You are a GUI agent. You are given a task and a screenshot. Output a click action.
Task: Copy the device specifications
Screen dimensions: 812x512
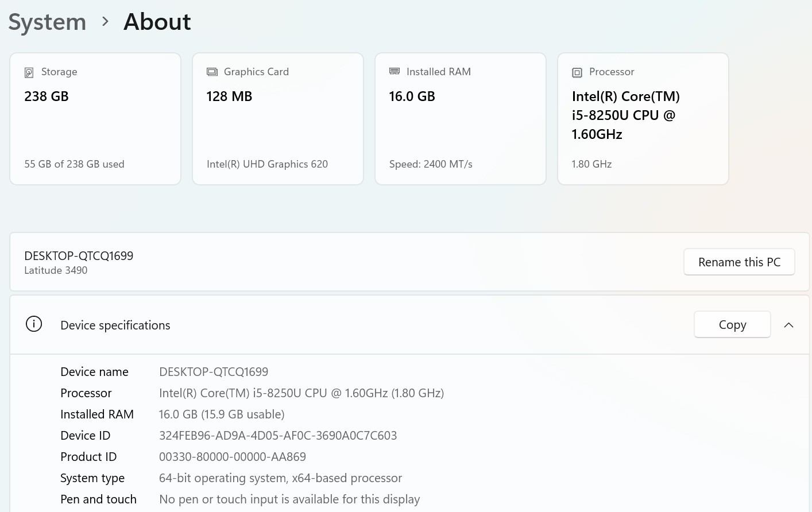tap(732, 324)
